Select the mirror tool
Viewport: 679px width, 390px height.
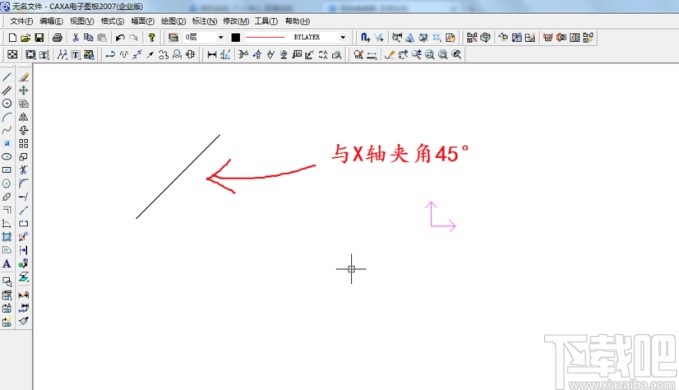(x=23, y=117)
